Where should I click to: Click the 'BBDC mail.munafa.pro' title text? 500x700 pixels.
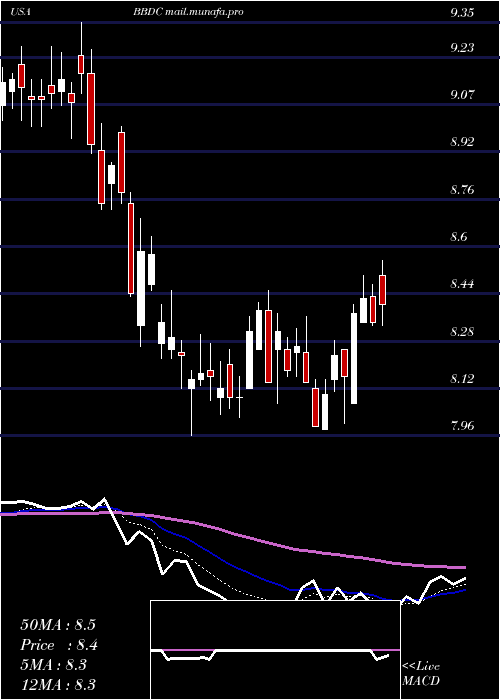[188, 12]
